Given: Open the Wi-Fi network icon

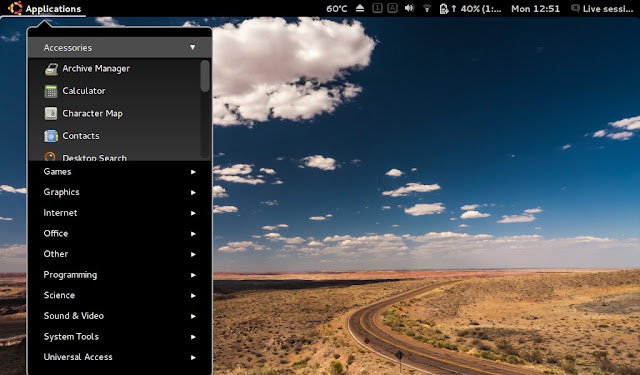Looking at the screenshot, I should click(x=427, y=9).
